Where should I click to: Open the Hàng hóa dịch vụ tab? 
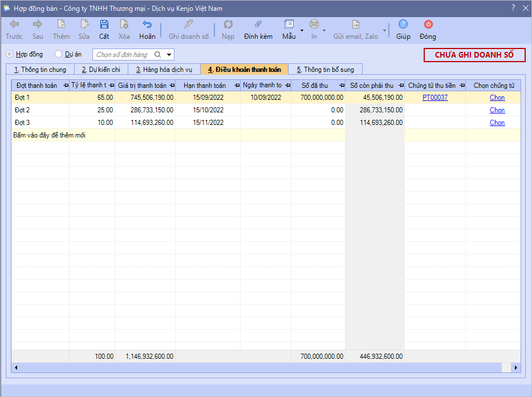click(x=164, y=70)
